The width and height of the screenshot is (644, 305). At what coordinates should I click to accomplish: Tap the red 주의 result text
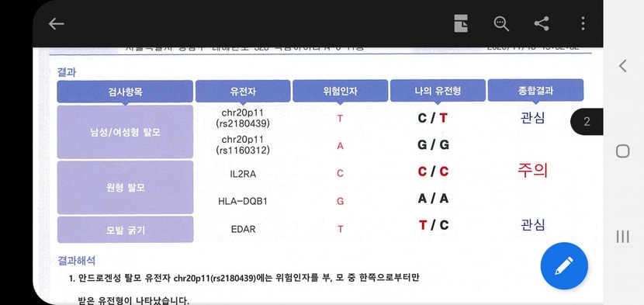click(533, 170)
